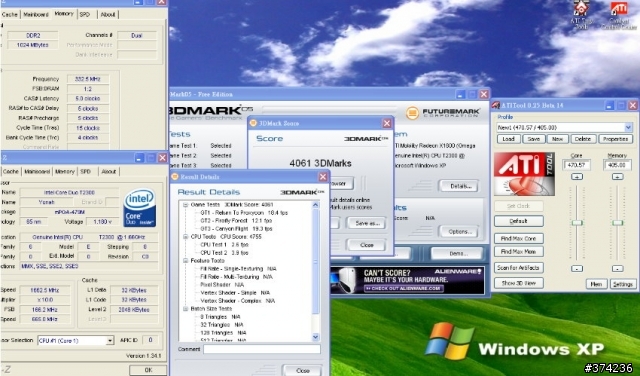
Task: Click the ATI Tool logo image
Action: pos(524,174)
